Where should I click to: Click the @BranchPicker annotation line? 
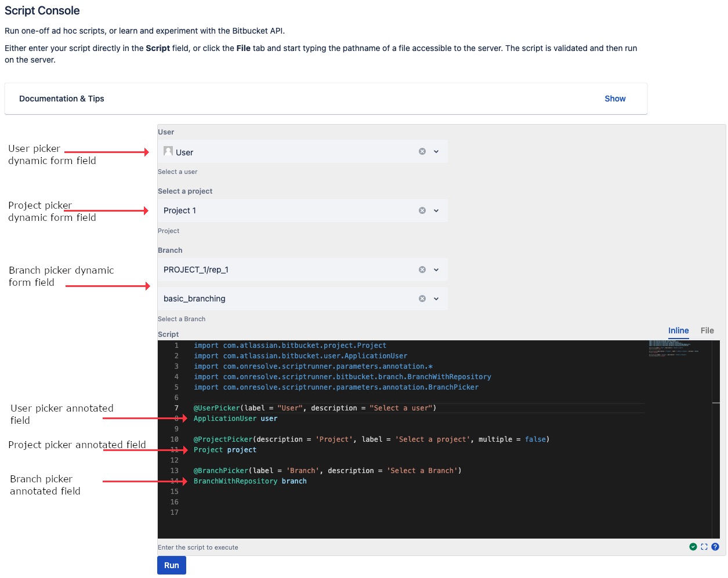[x=328, y=471]
